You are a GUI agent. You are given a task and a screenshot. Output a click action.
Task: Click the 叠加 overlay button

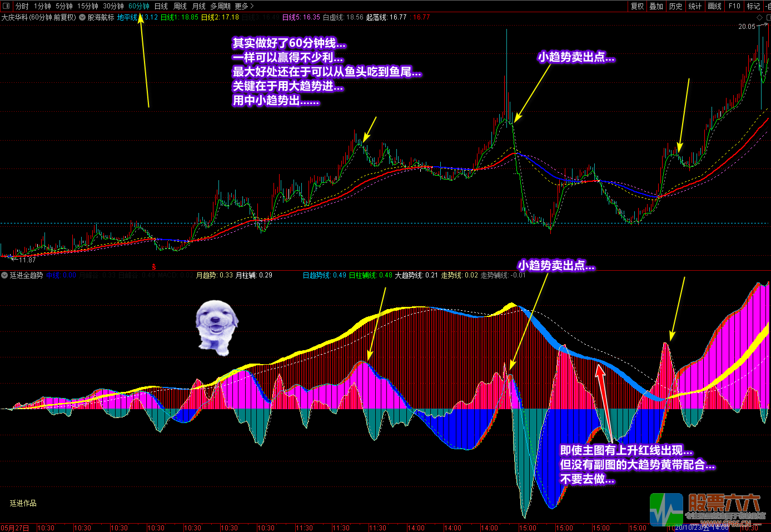656,6
